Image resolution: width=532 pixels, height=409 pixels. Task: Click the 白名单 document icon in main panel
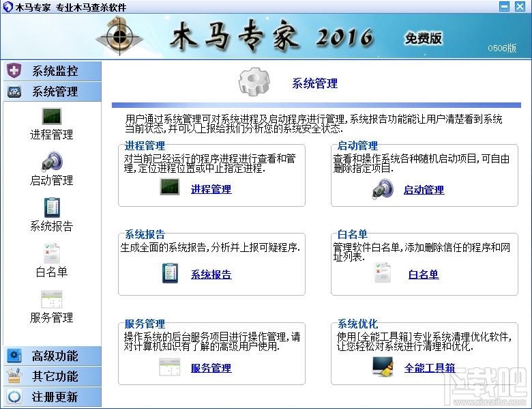(x=383, y=274)
